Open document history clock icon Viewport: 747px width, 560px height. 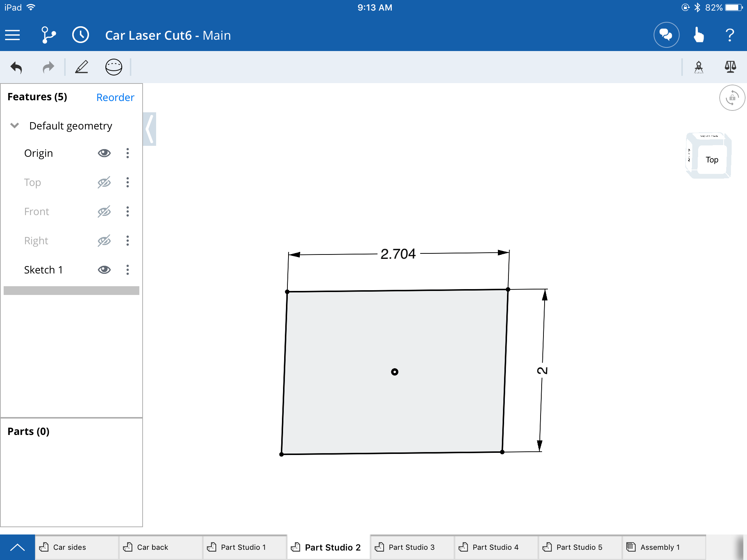point(80,35)
